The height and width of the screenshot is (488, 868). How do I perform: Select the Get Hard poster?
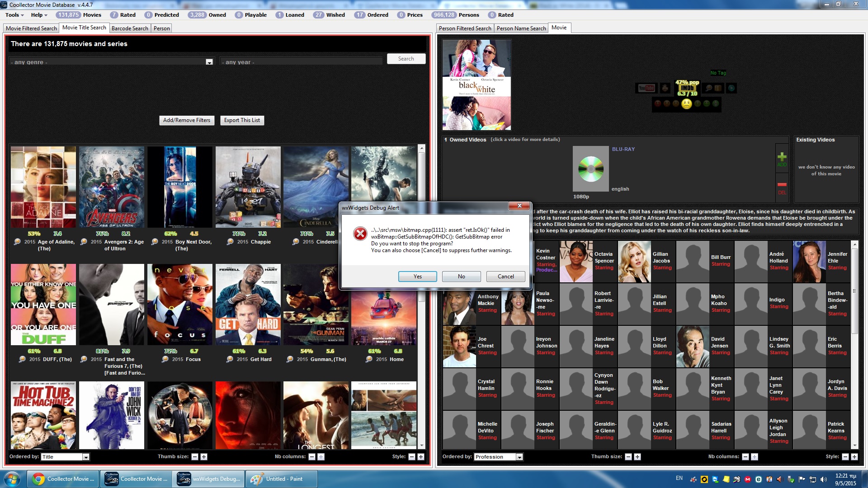248,305
